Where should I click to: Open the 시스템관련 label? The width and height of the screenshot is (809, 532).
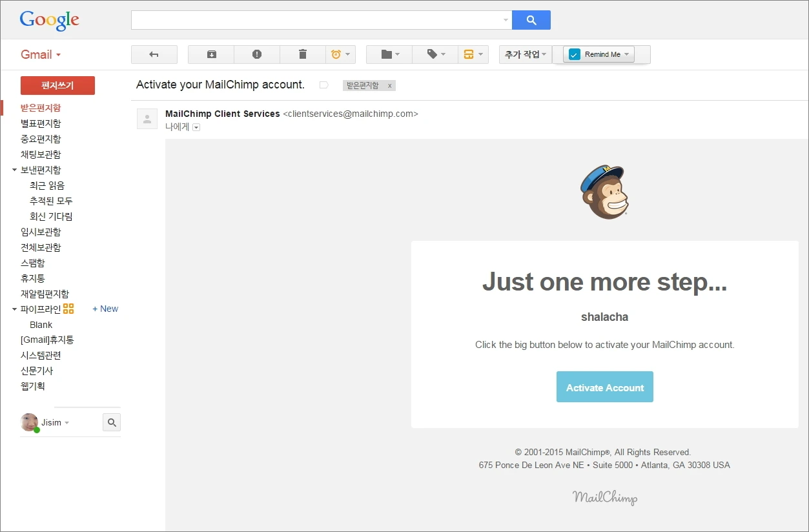point(41,355)
